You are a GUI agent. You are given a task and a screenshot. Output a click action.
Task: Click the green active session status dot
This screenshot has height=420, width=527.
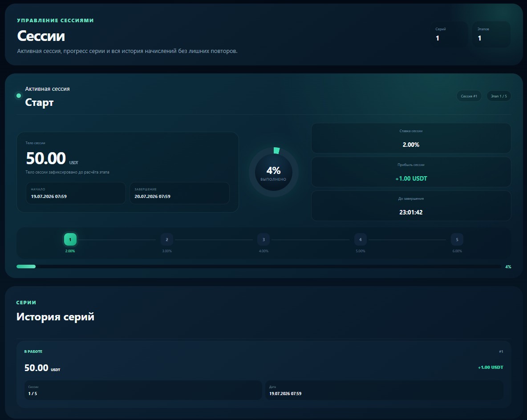click(x=19, y=96)
